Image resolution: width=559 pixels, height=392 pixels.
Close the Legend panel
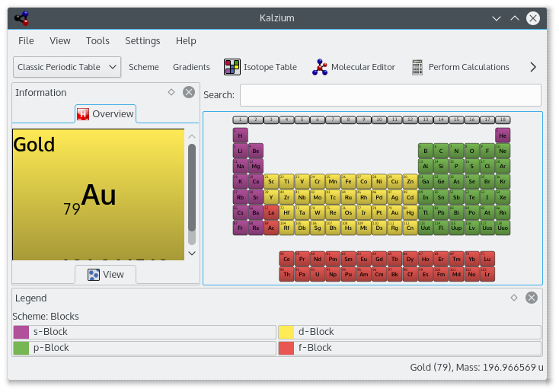click(x=531, y=298)
